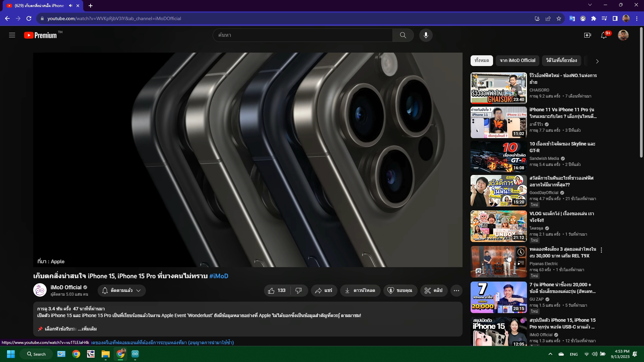This screenshot has width=644, height=362.
Task: Click the คลิป clip button
Action: pyautogui.click(x=434, y=291)
